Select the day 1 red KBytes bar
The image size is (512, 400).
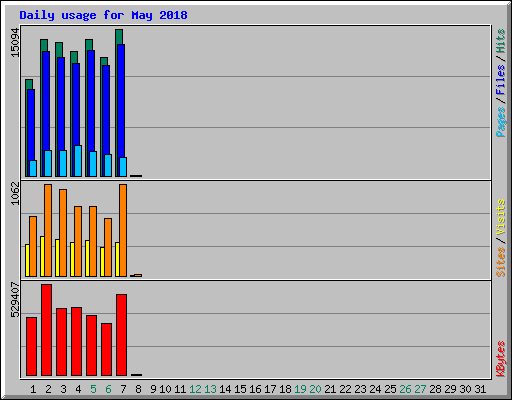coord(31,347)
